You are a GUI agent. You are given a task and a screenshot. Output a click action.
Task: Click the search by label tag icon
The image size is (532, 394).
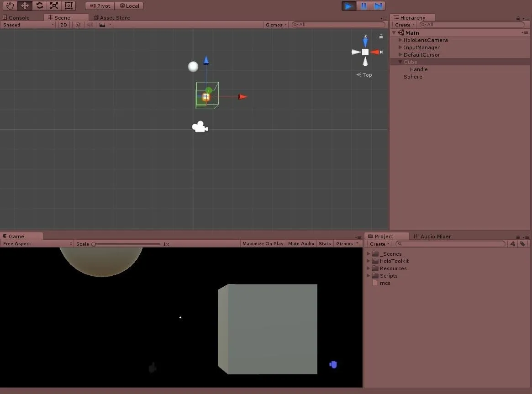point(522,244)
